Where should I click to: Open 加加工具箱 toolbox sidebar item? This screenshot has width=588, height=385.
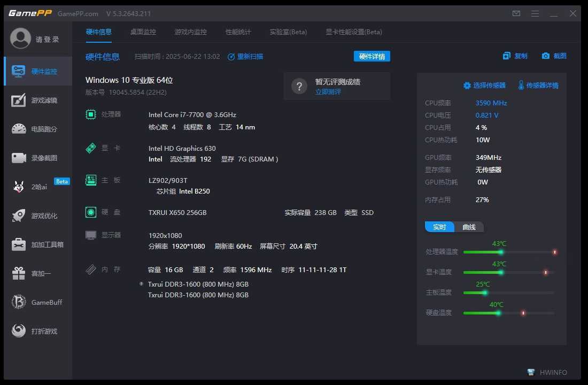pos(38,245)
